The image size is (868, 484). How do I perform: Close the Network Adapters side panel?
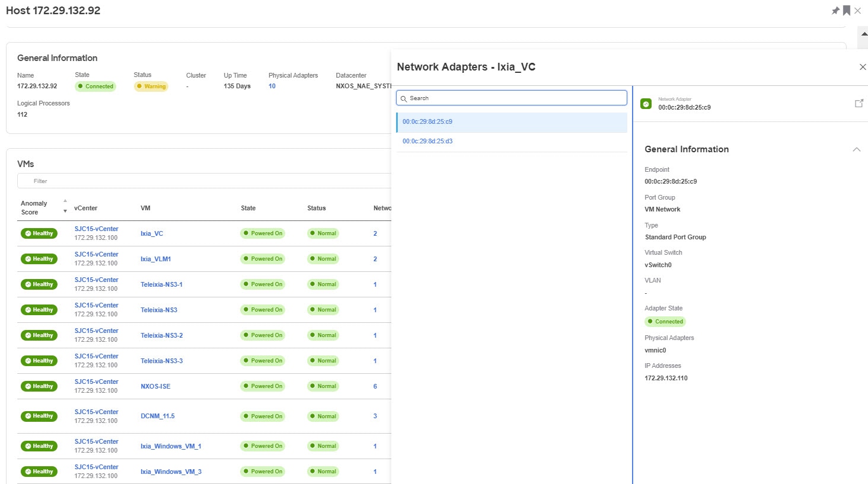(x=863, y=67)
